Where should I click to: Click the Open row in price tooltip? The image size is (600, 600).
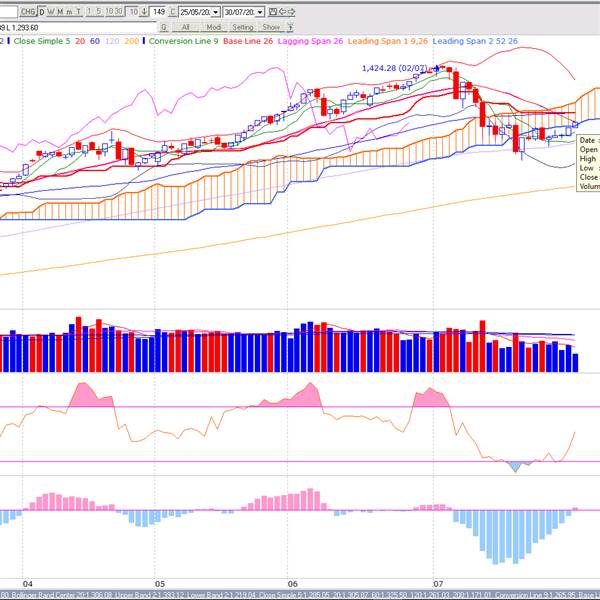(589, 149)
